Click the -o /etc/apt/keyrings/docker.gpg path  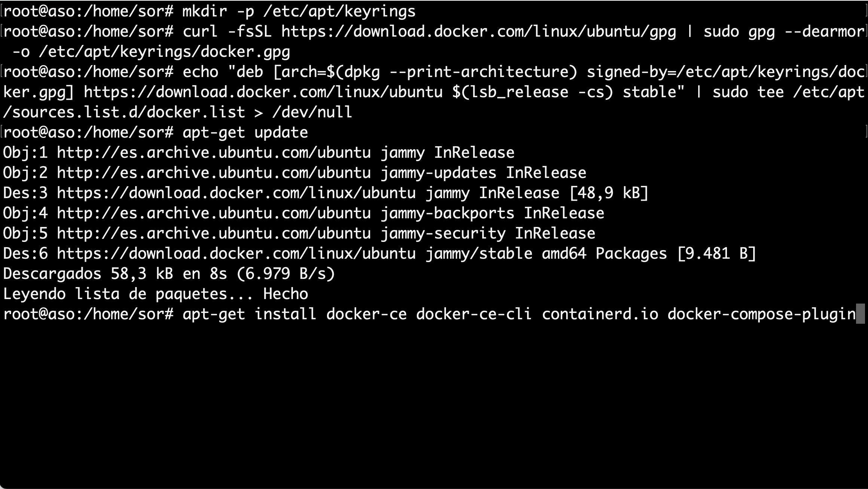151,52
